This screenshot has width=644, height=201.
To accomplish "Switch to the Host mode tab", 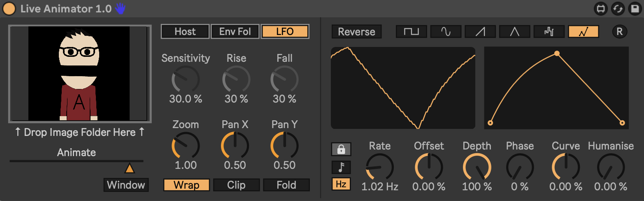I will point(185,32).
